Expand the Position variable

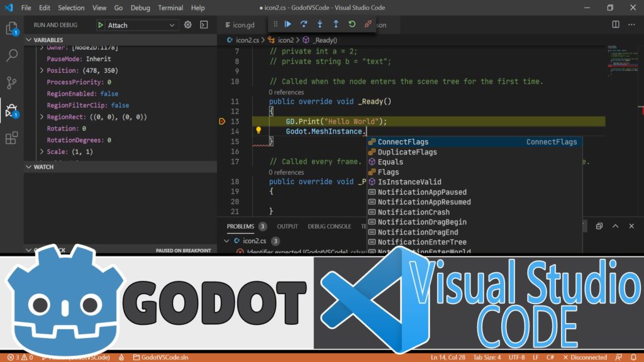(42, 70)
